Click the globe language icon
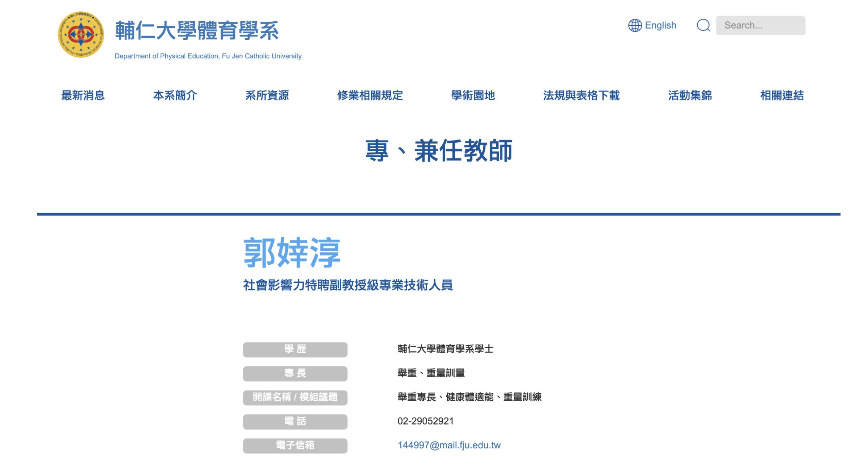Screen dimensions: 868x469 (x=635, y=25)
